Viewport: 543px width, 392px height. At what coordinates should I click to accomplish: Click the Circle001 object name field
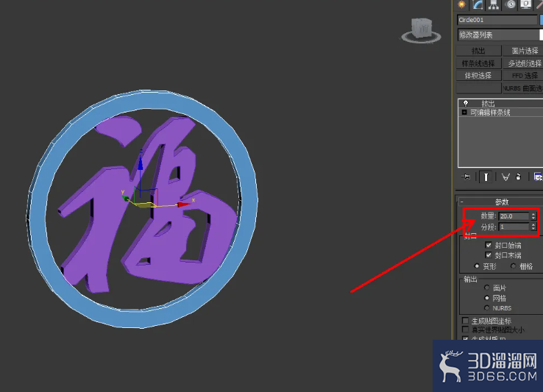click(497, 20)
